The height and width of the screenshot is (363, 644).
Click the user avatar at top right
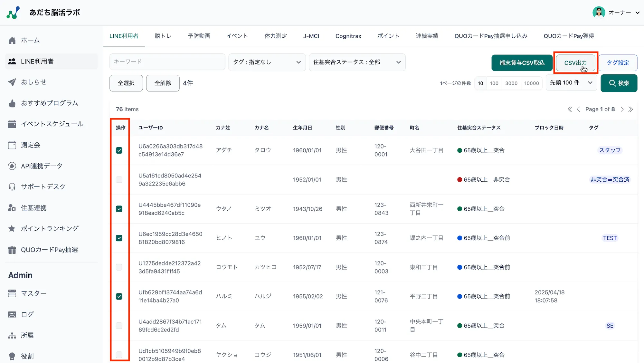pos(599,13)
